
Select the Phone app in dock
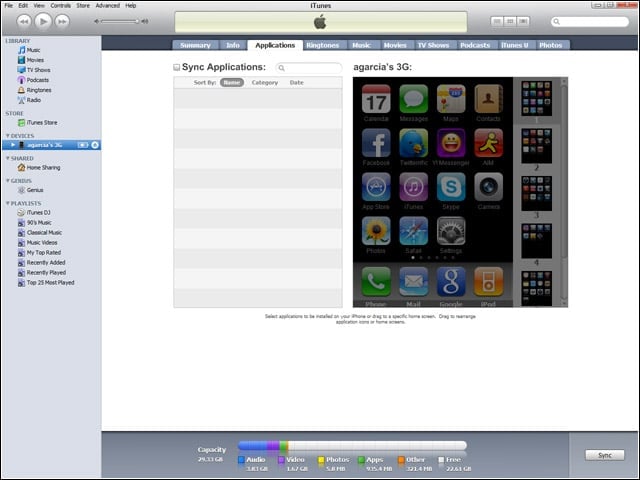[376, 282]
